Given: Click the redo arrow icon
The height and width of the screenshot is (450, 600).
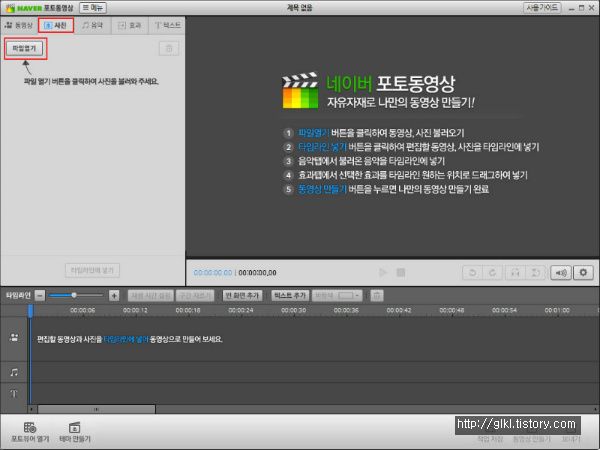Looking at the screenshot, I should coord(492,273).
